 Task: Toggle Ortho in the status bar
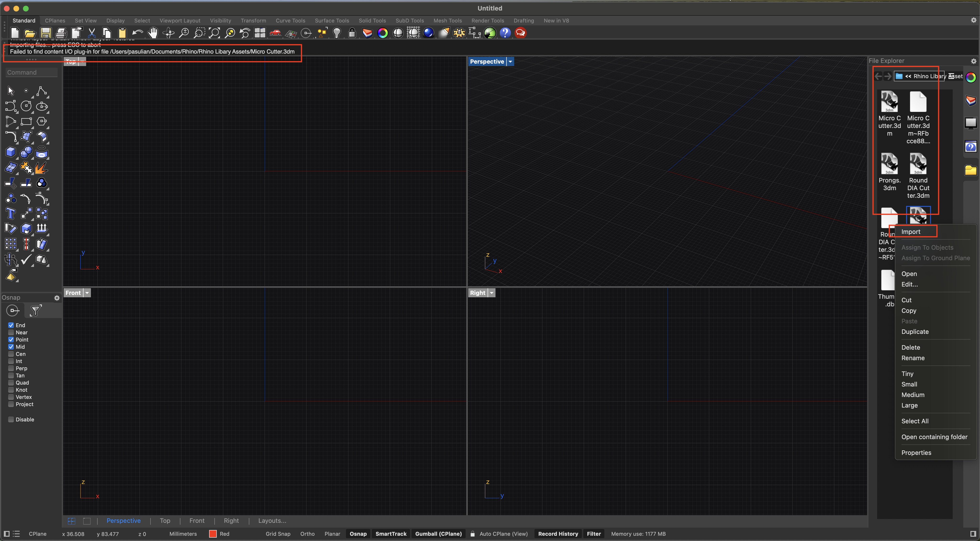click(x=307, y=534)
